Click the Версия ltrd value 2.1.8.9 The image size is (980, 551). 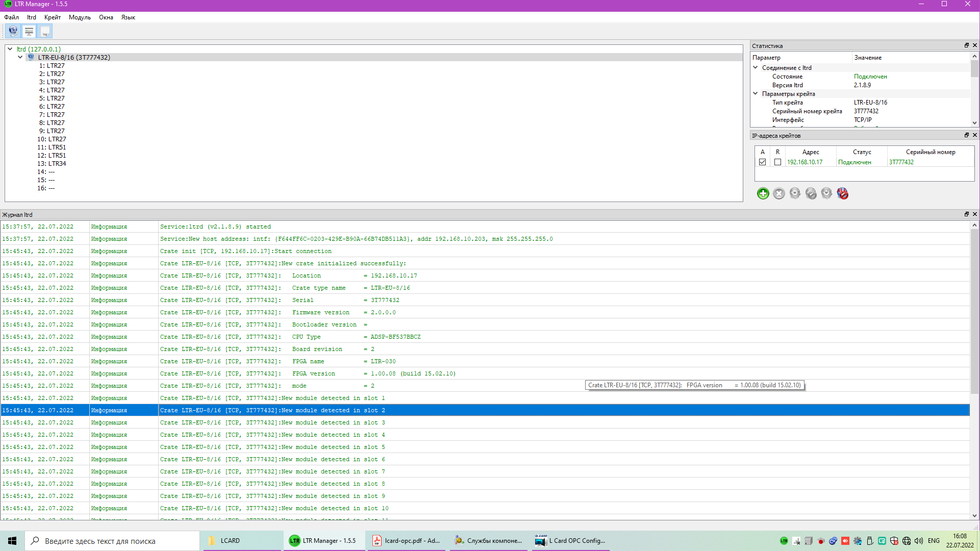pos(862,85)
